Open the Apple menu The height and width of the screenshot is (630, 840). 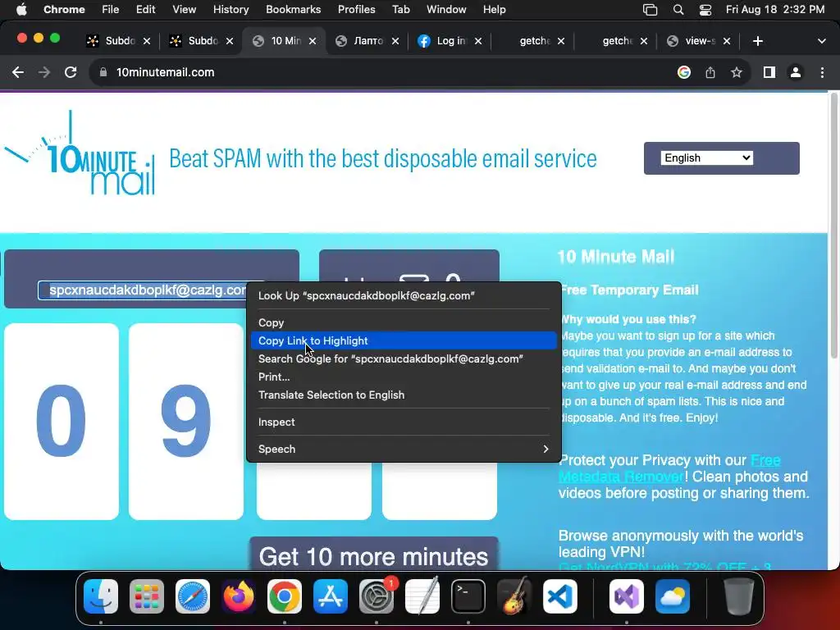21,10
